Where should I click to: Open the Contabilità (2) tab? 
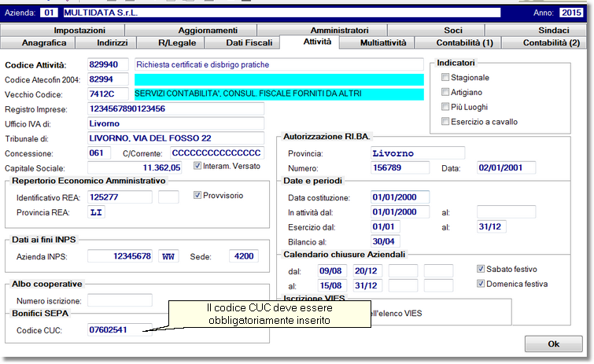[x=544, y=42]
